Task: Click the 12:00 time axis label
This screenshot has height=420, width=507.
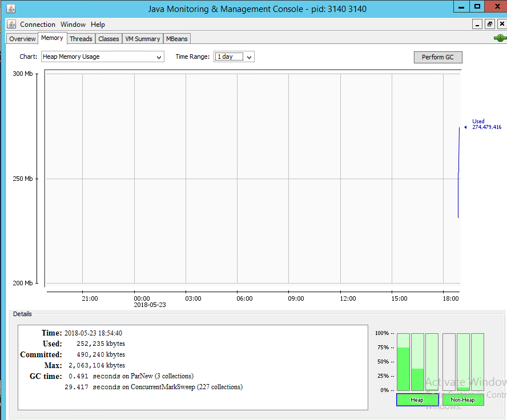Action: tap(348, 298)
